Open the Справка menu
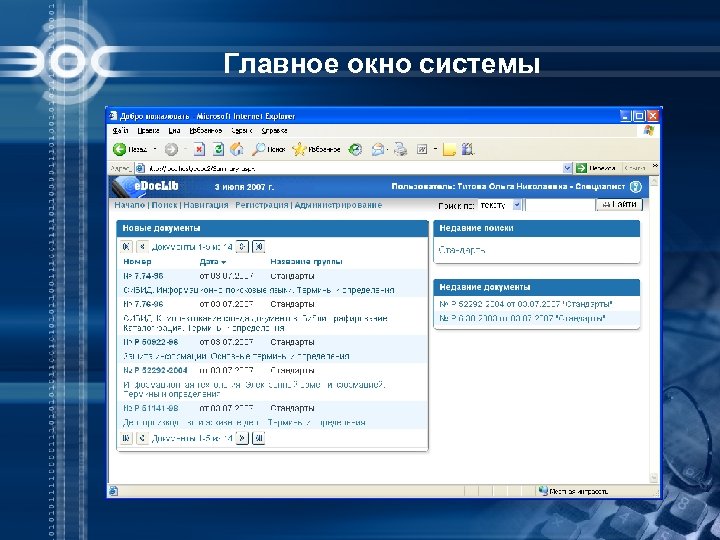Image resolution: width=720 pixels, height=540 pixels. 274,130
